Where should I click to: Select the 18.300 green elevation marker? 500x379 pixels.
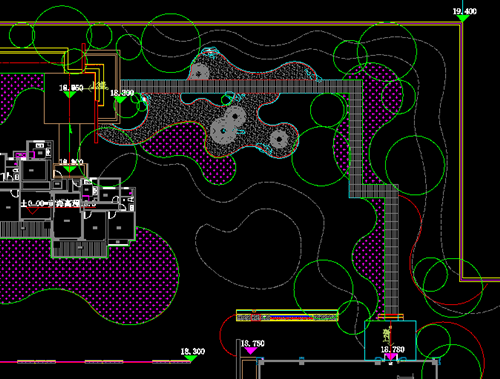tap(190, 358)
